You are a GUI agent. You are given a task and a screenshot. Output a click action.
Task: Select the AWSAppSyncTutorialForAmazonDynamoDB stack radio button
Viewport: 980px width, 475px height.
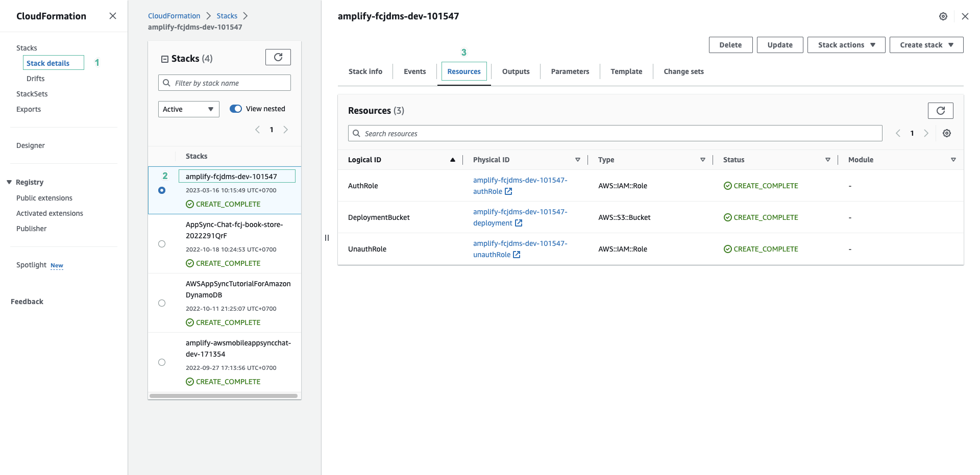click(x=162, y=303)
